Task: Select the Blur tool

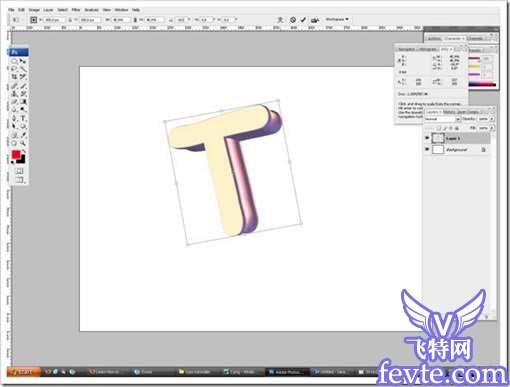Action: 14,109
